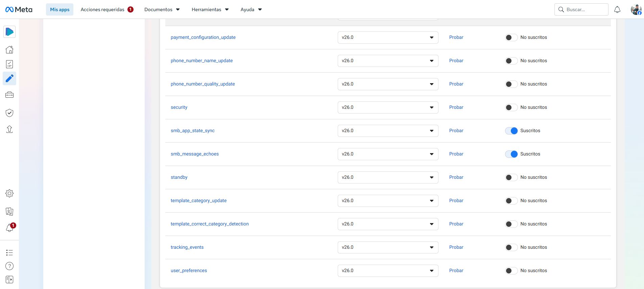Open the template_correct_category_detection field link
The image size is (644, 289).
click(x=210, y=224)
